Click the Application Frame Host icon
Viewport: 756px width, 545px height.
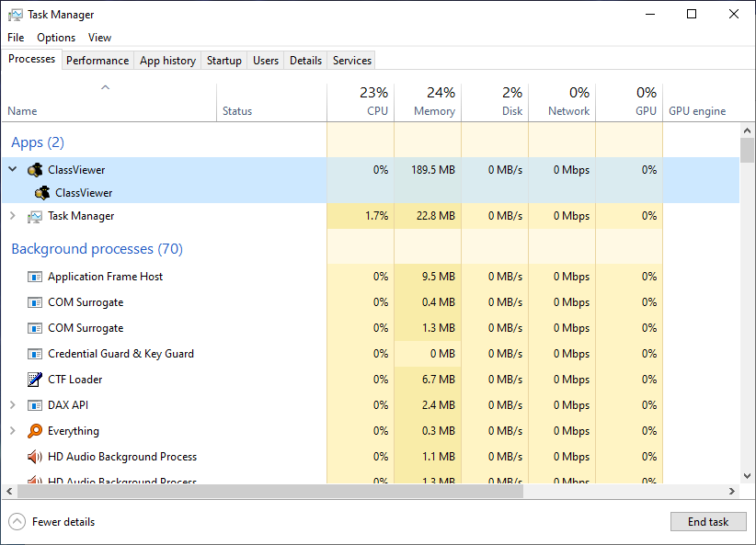click(35, 277)
